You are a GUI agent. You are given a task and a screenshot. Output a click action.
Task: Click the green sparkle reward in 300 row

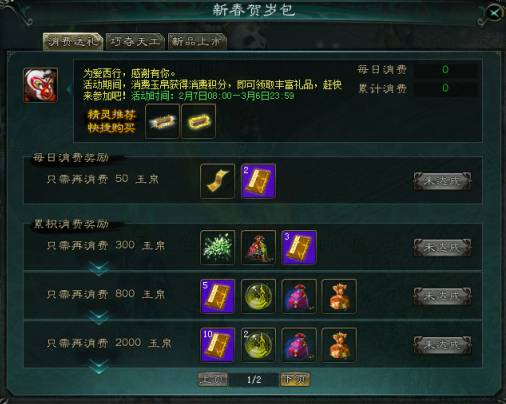tap(217, 247)
